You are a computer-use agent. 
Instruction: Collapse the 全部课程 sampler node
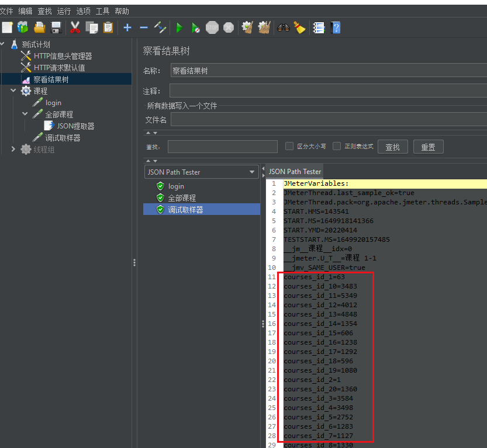coord(25,114)
